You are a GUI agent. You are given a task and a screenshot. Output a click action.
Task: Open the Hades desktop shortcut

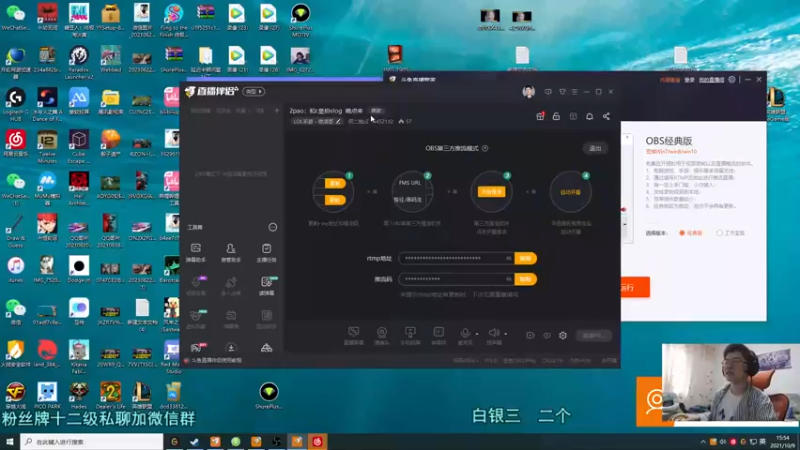point(79,396)
